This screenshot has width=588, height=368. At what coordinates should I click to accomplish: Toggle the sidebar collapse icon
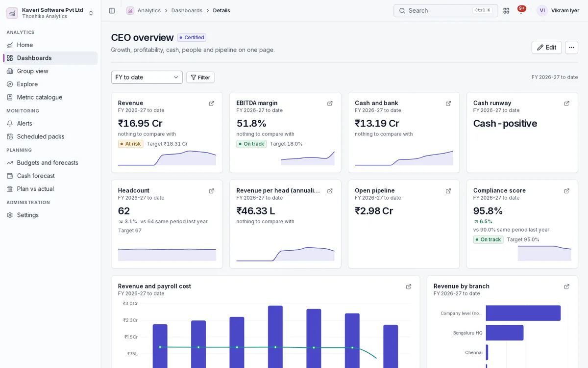112,10
